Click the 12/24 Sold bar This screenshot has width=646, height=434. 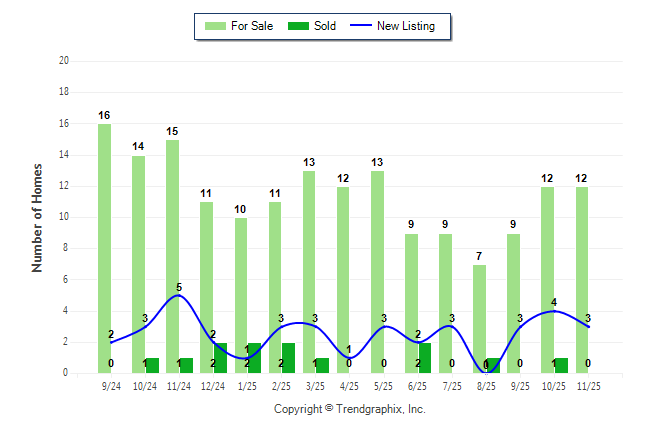220,358
